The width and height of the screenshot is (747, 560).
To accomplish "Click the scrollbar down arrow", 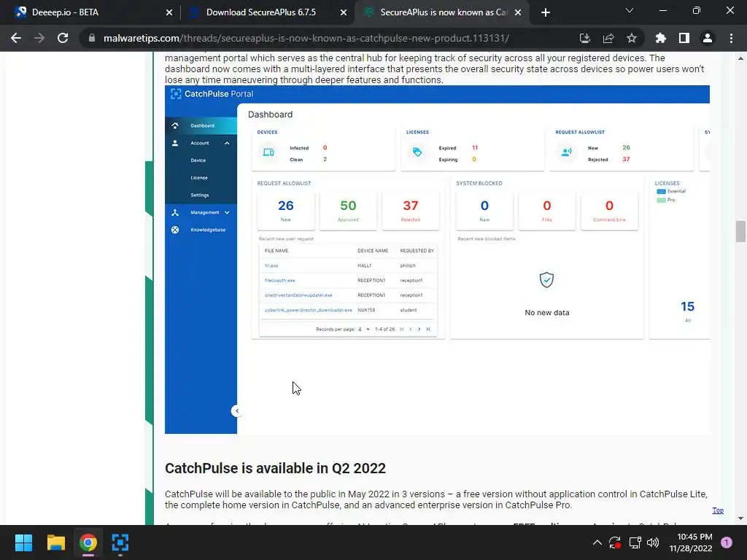I will pos(740,518).
